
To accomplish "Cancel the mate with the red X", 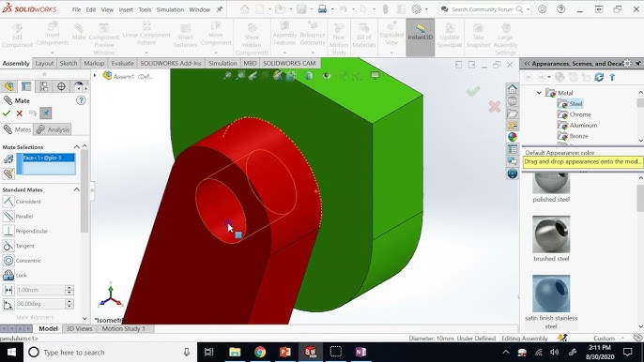I will (20, 113).
